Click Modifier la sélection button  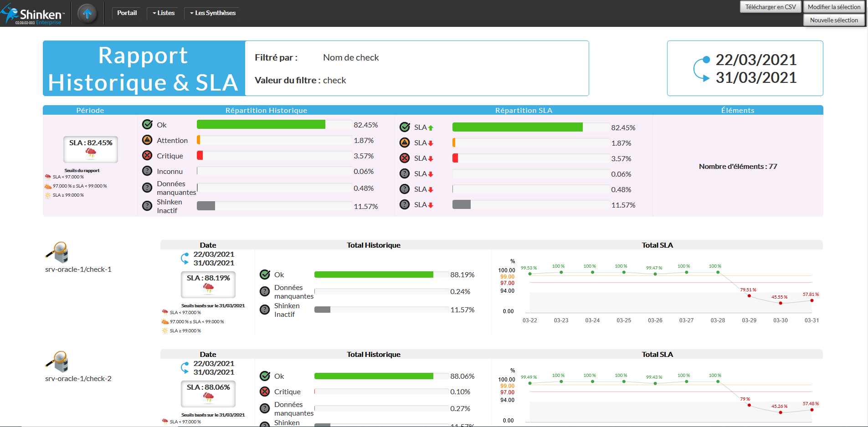834,7
